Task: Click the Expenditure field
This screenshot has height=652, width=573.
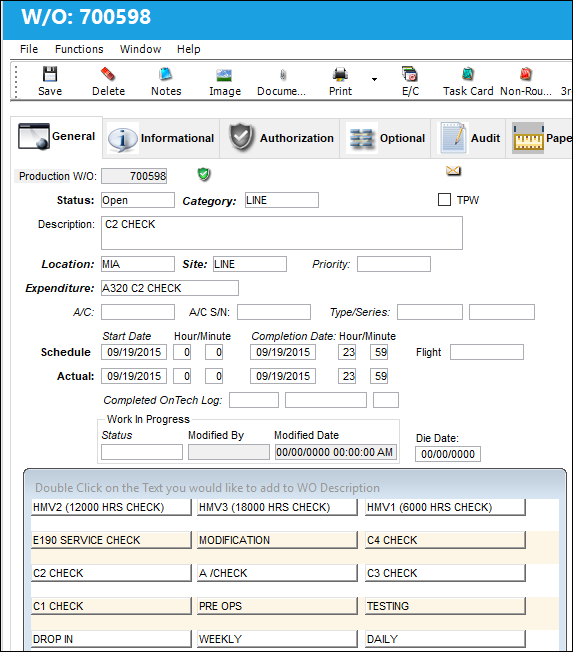Action: [170, 288]
